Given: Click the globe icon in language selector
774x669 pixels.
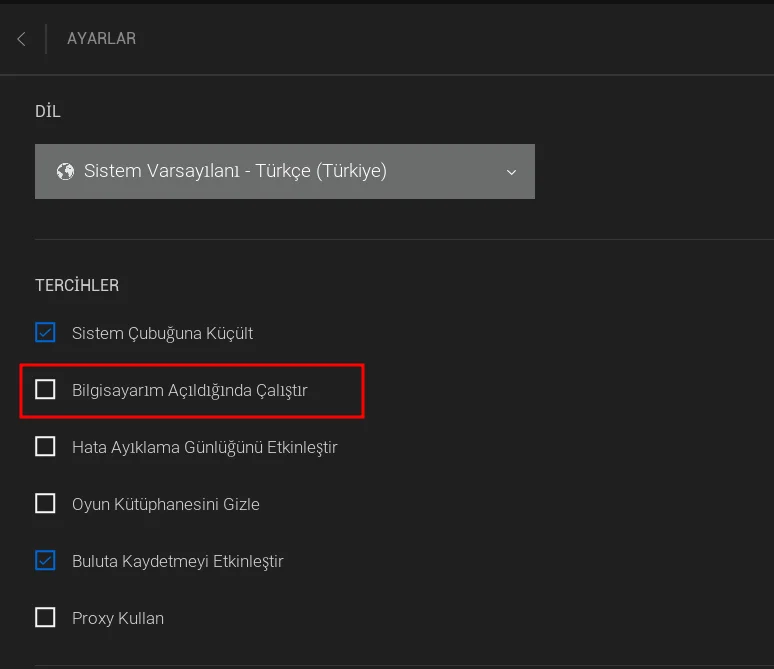Looking at the screenshot, I should point(66,171).
